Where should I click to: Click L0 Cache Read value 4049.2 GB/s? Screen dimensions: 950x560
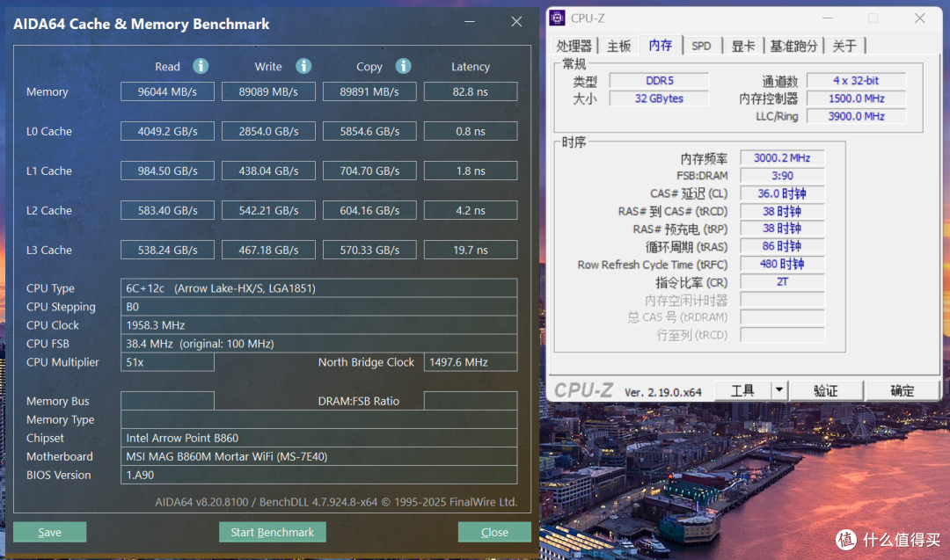click(167, 131)
